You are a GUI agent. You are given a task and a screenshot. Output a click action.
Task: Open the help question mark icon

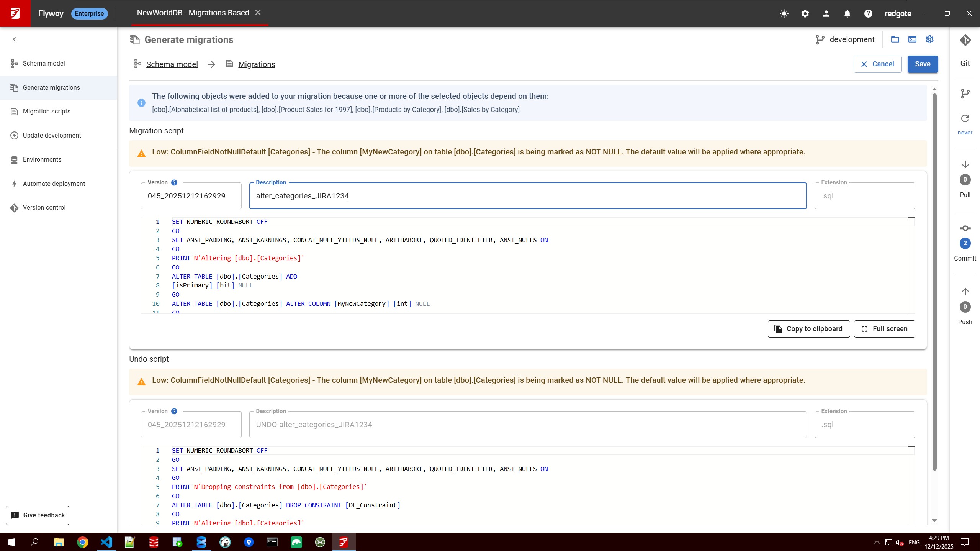click(868, 13)
